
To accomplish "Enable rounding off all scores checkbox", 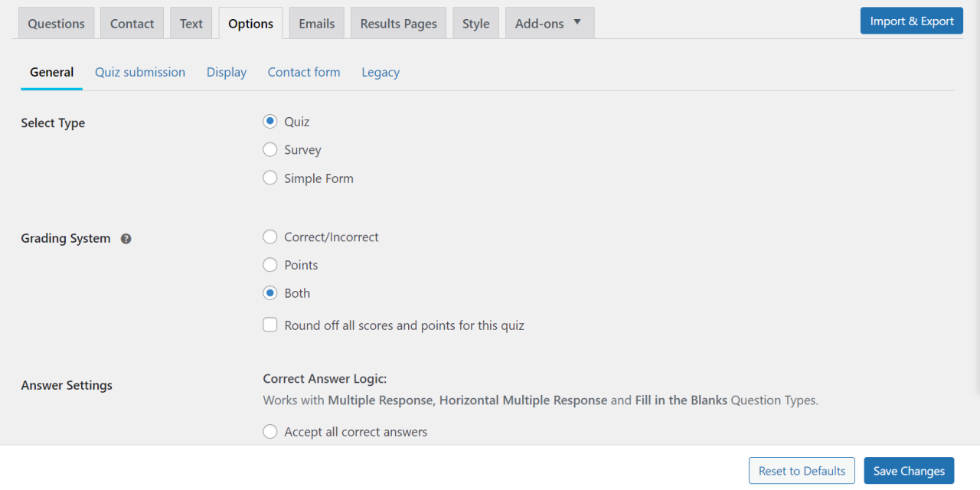I will (270, 325).
